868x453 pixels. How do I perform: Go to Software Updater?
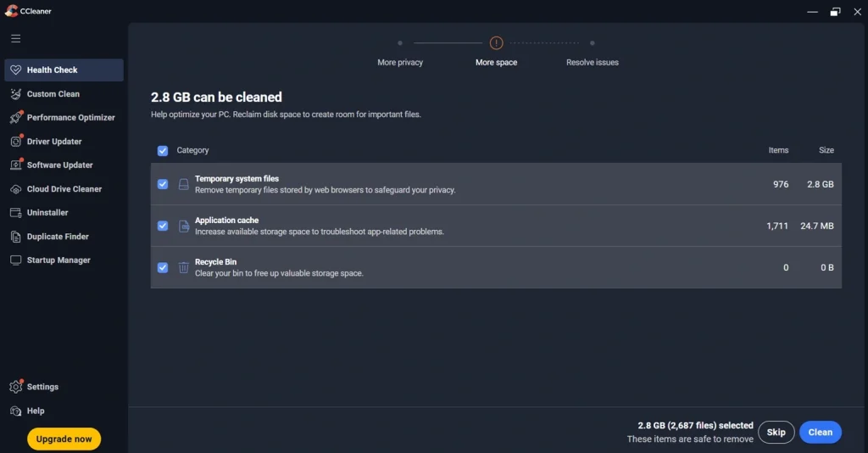[x=64, y=165]
